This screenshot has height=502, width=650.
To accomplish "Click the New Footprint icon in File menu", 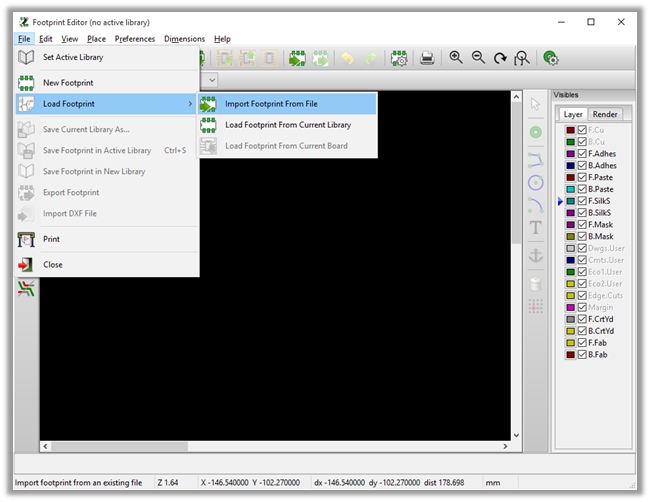I will 26,83.
